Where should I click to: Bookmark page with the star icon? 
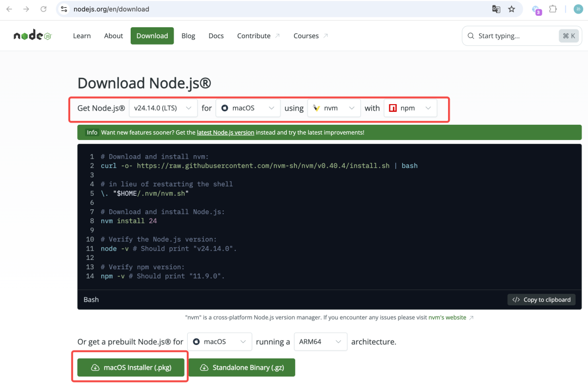511,9
